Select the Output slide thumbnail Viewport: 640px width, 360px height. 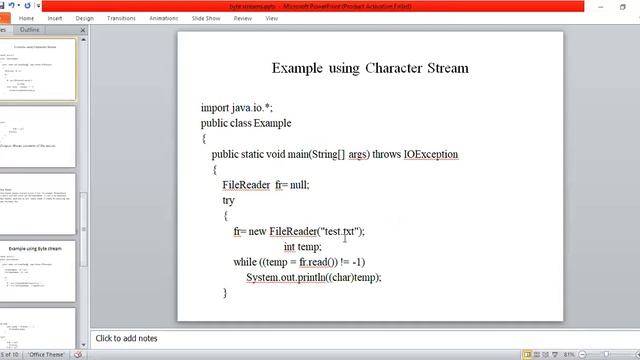[37, 137]
